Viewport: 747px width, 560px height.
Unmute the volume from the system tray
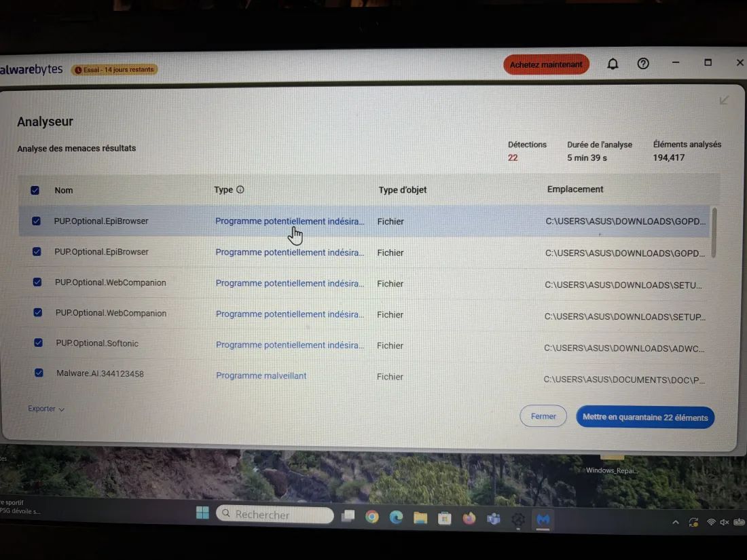pyautogui.click(x=723, y=521)
